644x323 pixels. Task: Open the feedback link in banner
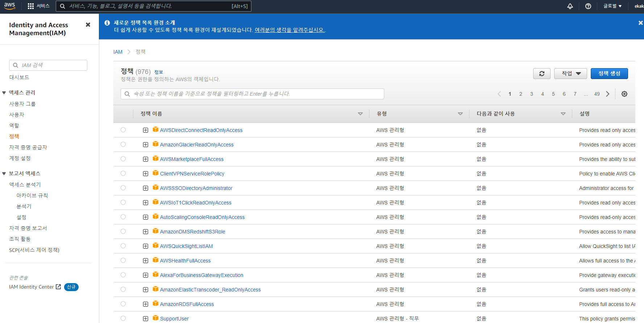290,30
